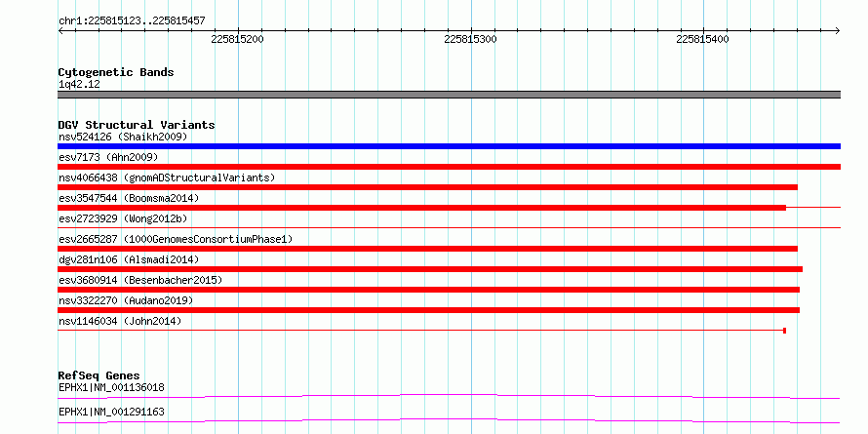Click the esv3680914 (Besenbacher2015) label

[140, 280]
